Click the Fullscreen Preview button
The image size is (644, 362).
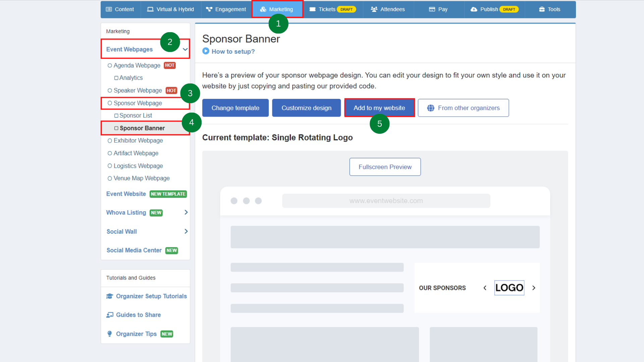click(x=385, y=167)
